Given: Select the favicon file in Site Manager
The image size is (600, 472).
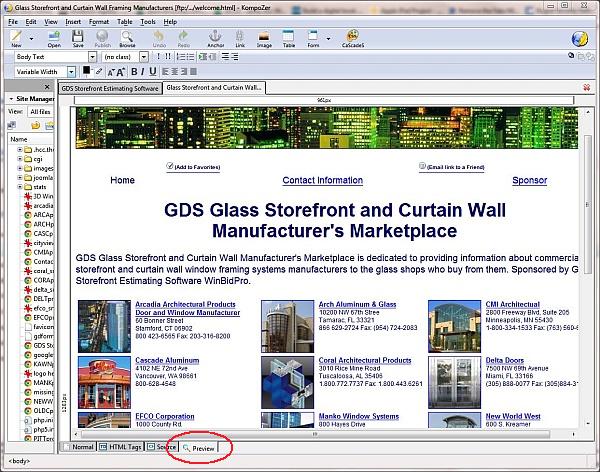Looking at the screenshot, I should [x=39, y=327].
